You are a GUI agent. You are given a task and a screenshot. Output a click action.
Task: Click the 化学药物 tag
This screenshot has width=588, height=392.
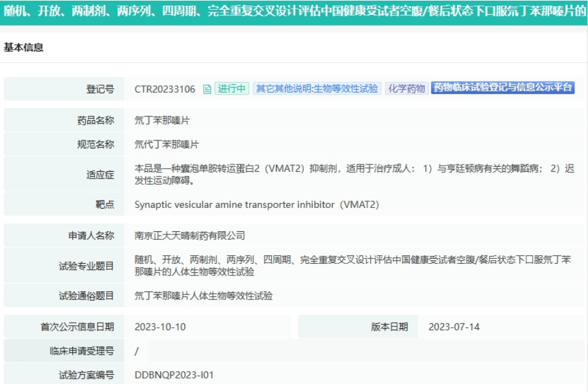tap(406, 88)
